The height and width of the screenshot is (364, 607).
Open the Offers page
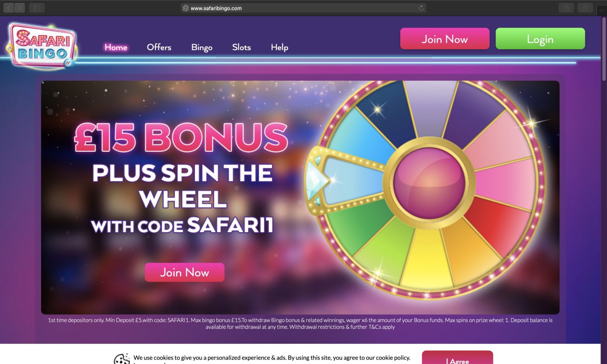coord(159,47)
